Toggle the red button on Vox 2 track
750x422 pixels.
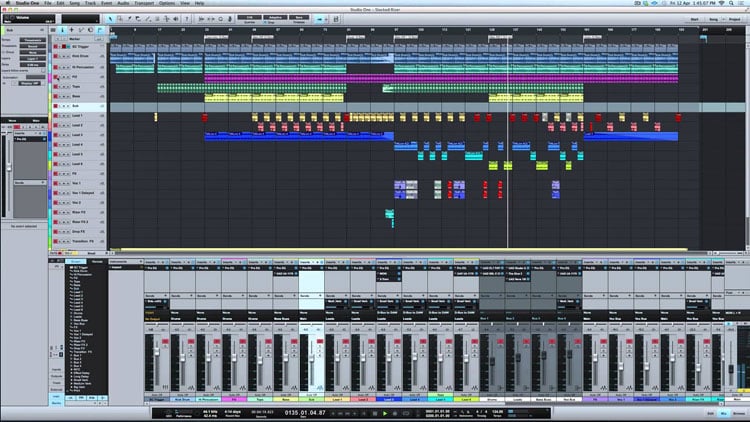(x=55, y=202)
